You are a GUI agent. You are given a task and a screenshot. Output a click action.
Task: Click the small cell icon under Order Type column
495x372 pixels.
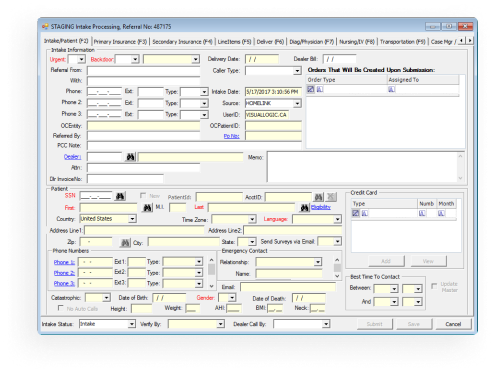coord(320,89)
